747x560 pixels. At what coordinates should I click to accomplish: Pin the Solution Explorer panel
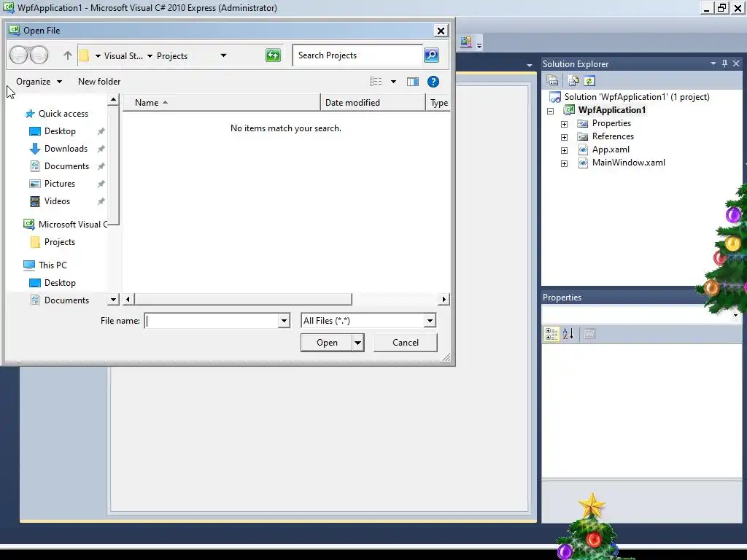[x=724, y=63]
